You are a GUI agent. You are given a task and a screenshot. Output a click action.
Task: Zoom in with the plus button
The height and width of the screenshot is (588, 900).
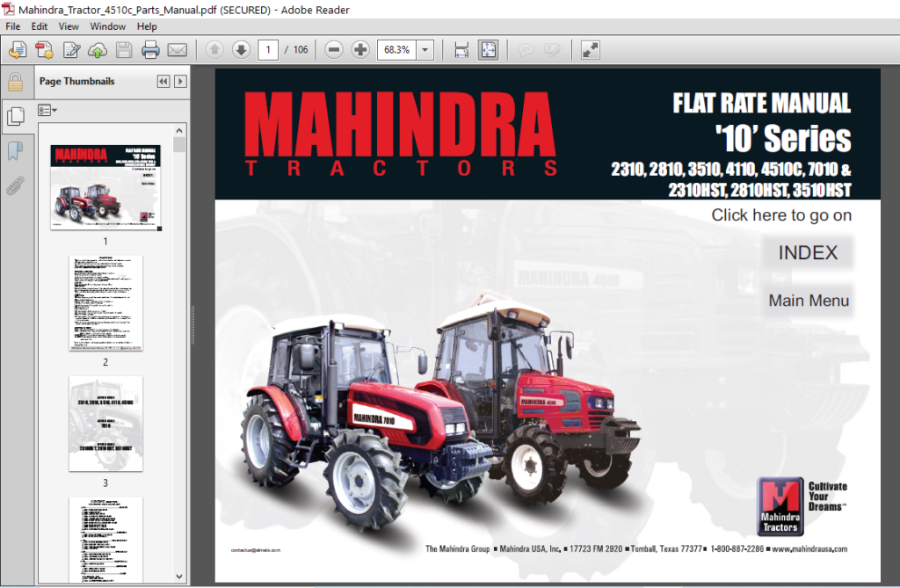[x=360, y=50]
